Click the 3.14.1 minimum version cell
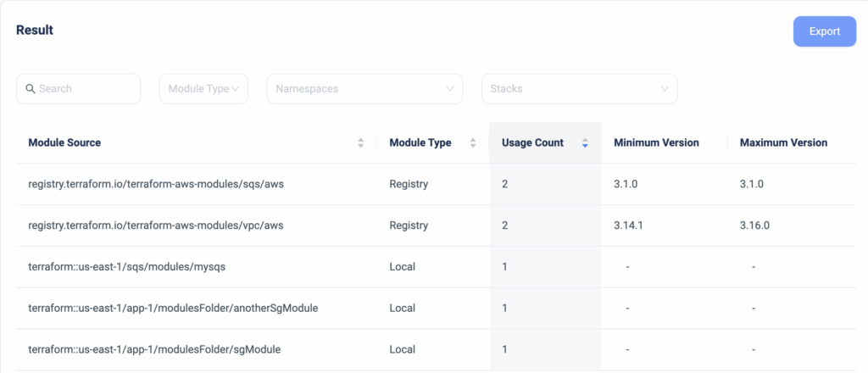The image size is (868, 373). click(x=628, y=225)
